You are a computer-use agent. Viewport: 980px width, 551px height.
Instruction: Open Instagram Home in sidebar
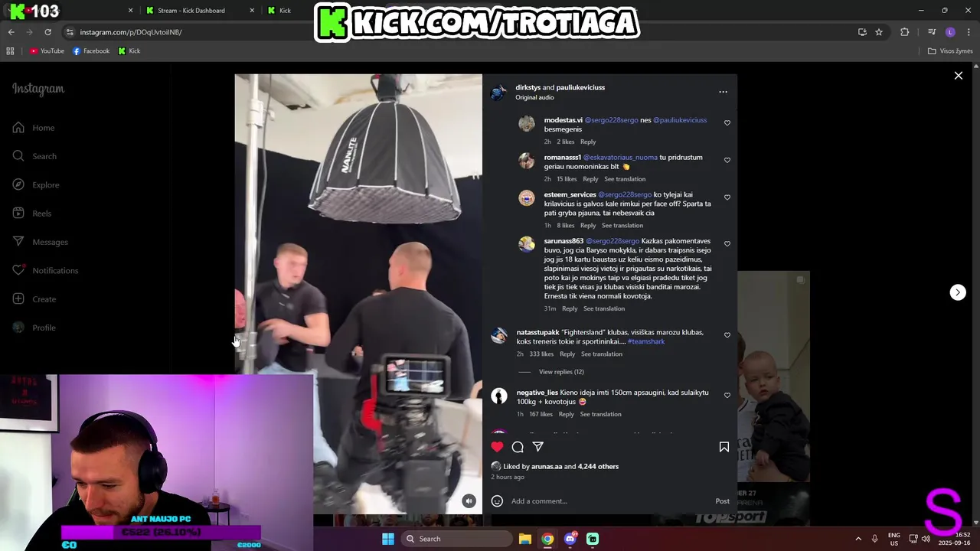pos(34,128)
